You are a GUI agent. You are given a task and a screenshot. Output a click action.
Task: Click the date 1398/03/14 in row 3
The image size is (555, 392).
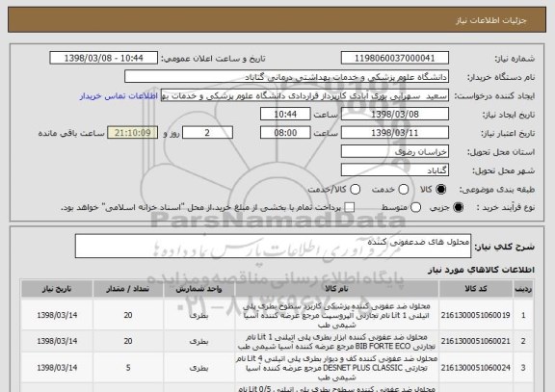pos(57,368)
